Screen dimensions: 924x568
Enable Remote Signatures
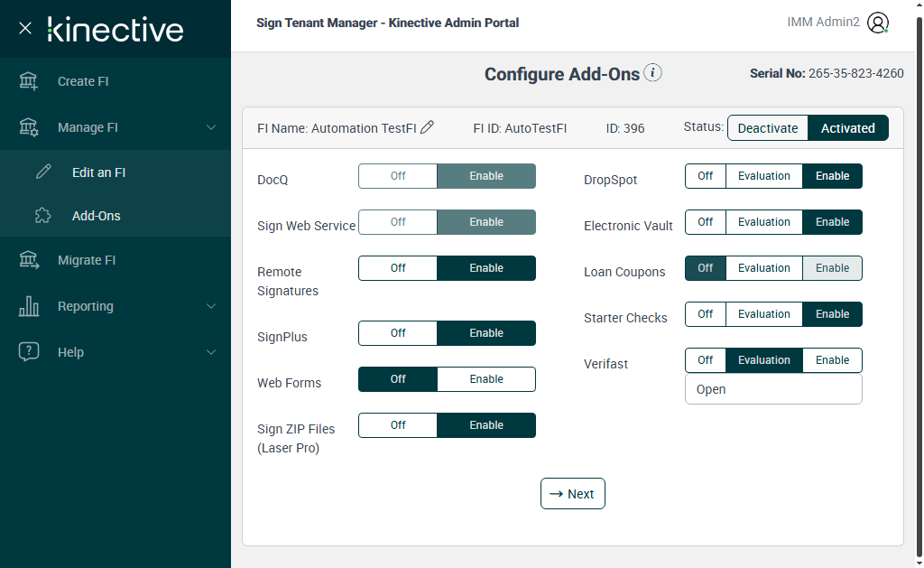tap(486, 268)
